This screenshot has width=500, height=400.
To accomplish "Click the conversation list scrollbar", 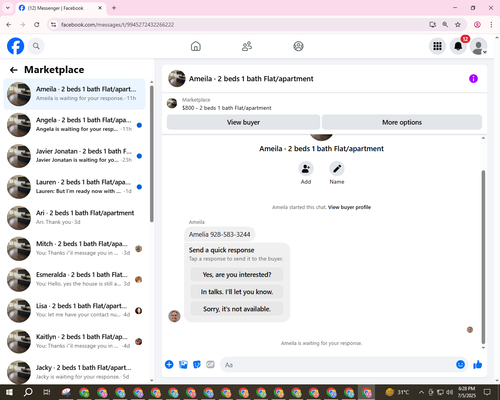I will click(152, 153).
